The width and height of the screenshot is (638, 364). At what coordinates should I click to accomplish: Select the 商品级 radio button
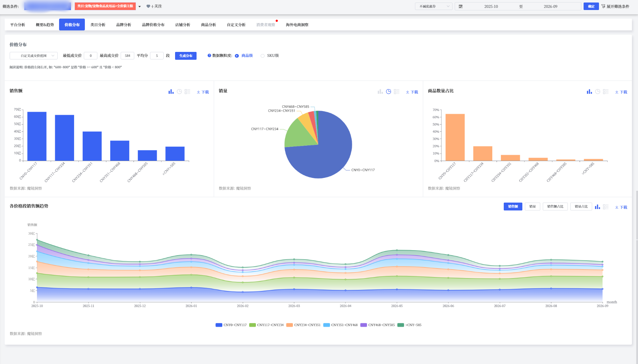237,56
